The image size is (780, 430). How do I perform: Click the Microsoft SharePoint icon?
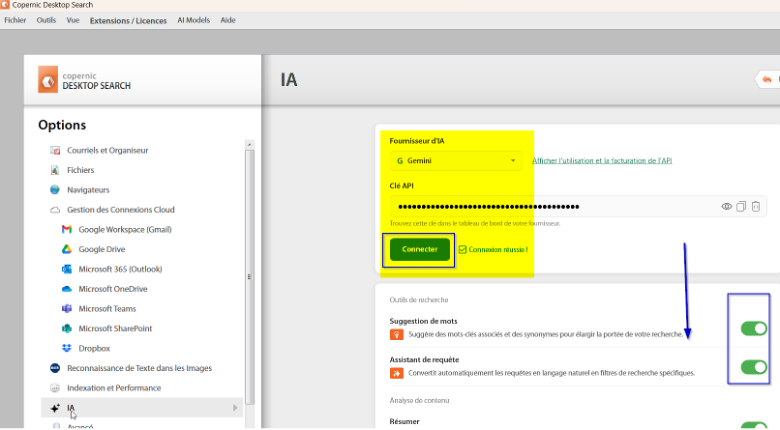67,328
